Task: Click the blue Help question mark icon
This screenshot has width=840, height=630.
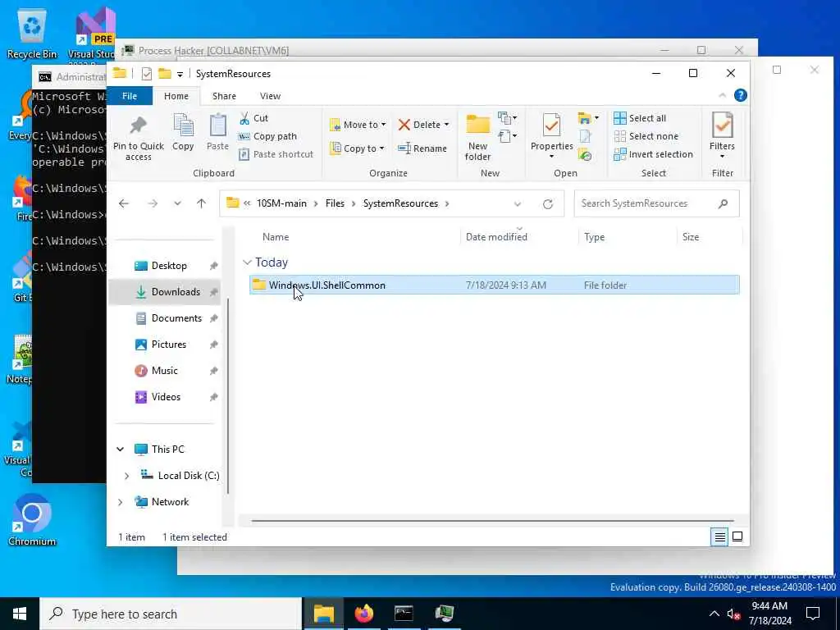Action: tap(741, 95)
